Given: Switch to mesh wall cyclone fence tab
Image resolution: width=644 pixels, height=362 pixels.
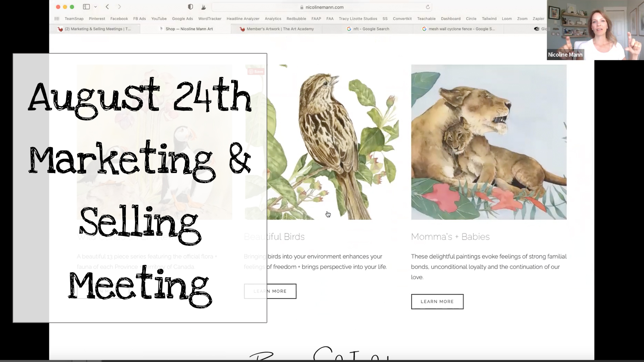Looking at the screenshot, I should 459,29.
